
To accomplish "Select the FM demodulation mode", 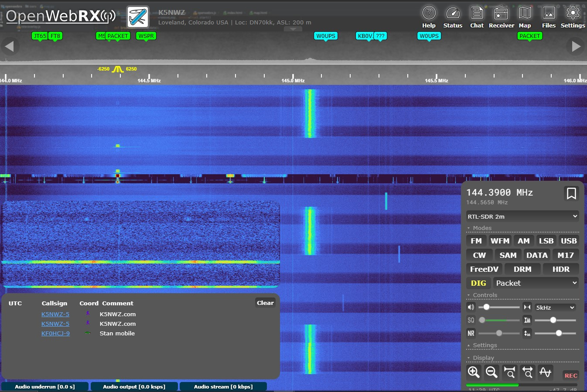I will [476, 241].
